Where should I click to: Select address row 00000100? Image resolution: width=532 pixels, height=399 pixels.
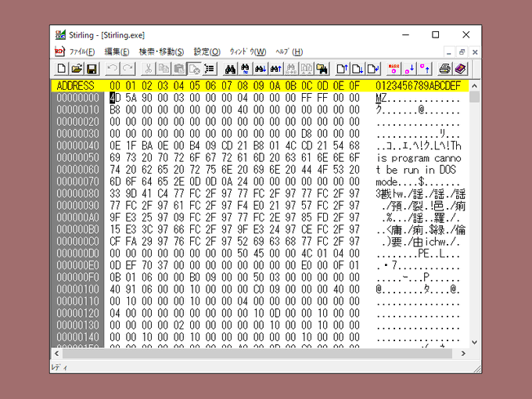click(77, 289)
